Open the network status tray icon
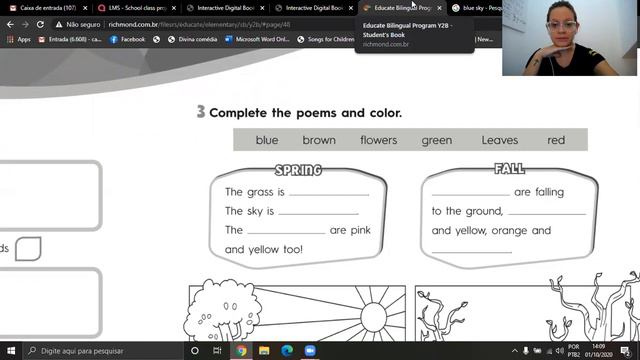 pyautogui.click(x=549, y=351)
